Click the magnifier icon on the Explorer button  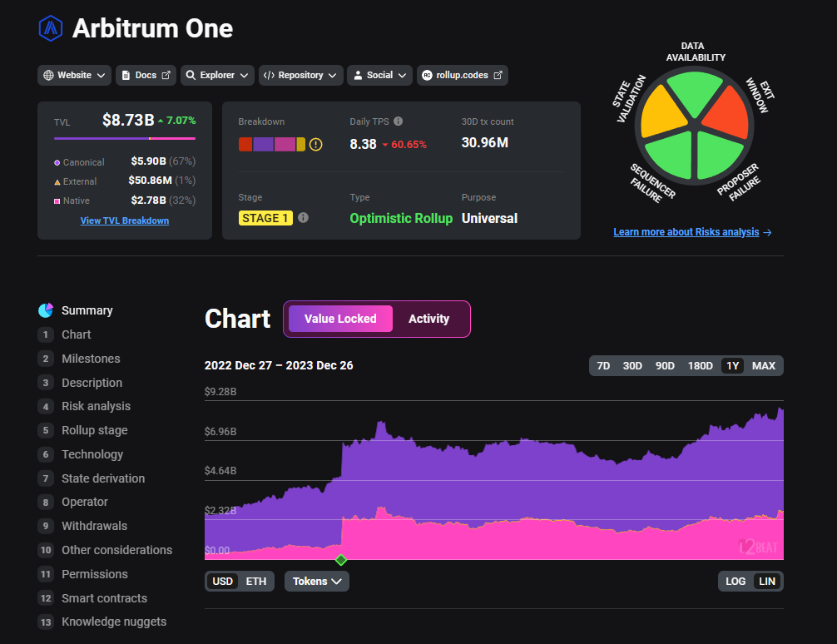191,75
